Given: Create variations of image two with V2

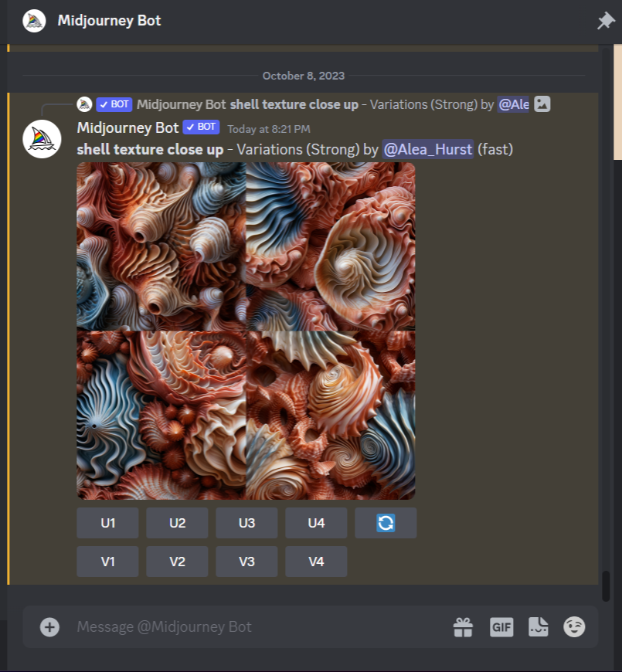Looking at the screenshot, I should pos(177,562).
